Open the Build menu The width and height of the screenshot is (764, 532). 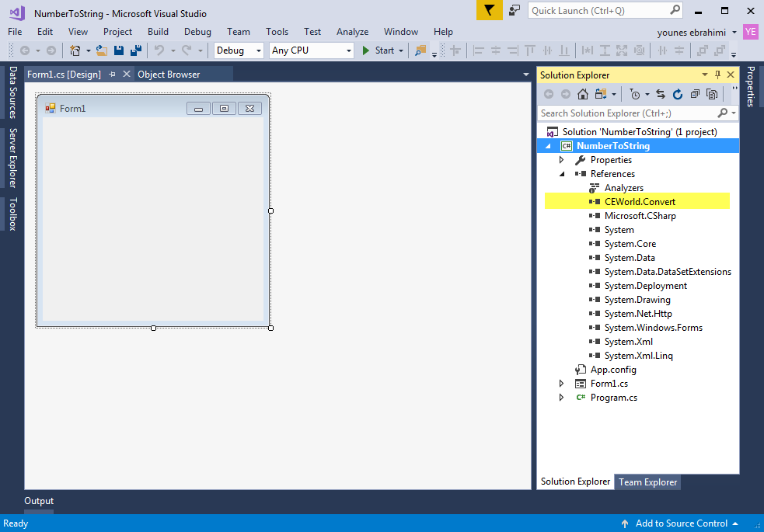(158, 32)
